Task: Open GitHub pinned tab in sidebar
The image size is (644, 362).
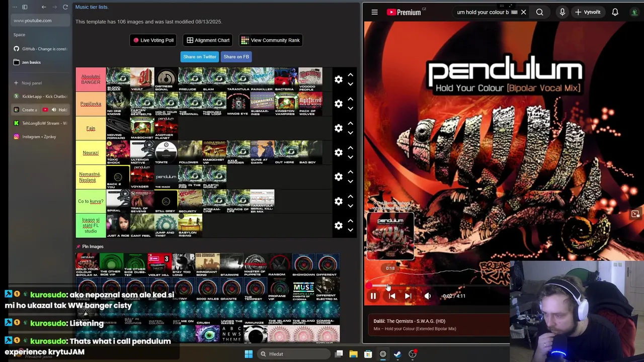Action: (40, 49)
